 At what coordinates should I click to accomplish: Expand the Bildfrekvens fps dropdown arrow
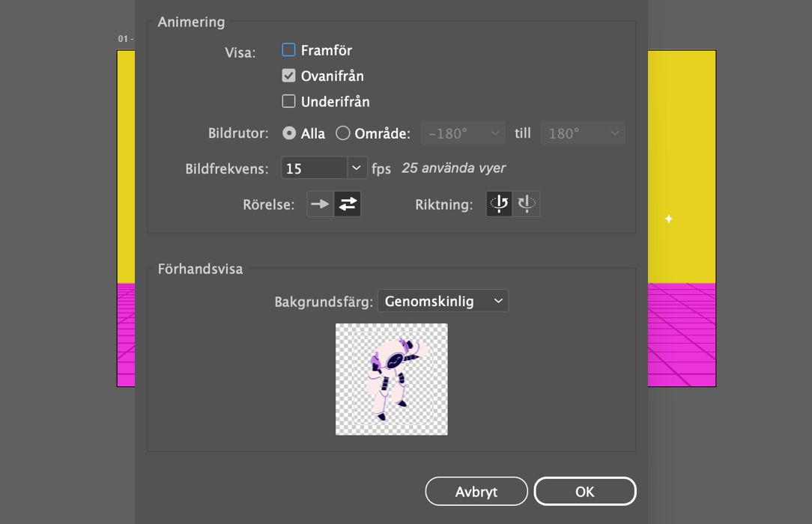(x=357, y=168)
